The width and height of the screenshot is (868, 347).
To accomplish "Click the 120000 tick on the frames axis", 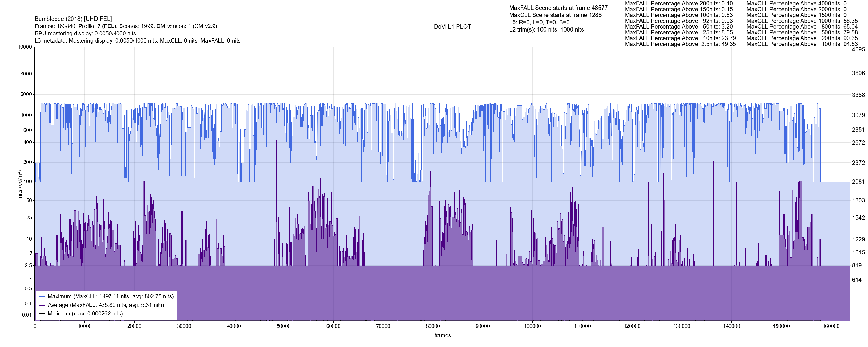I will pos(632,326).
